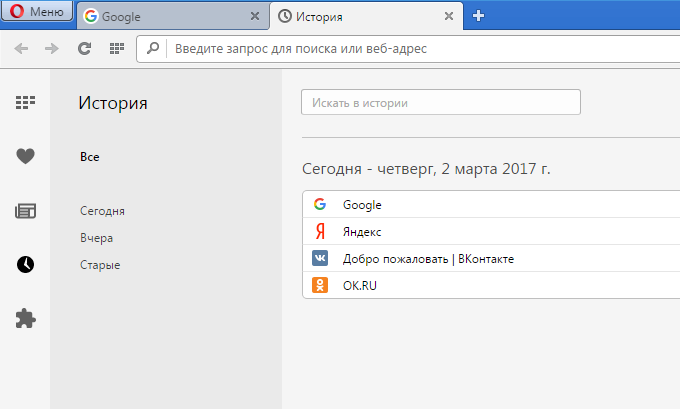Viewport: 680px width, 409px height.
Task: Show all history with Все
Action: 90,157
